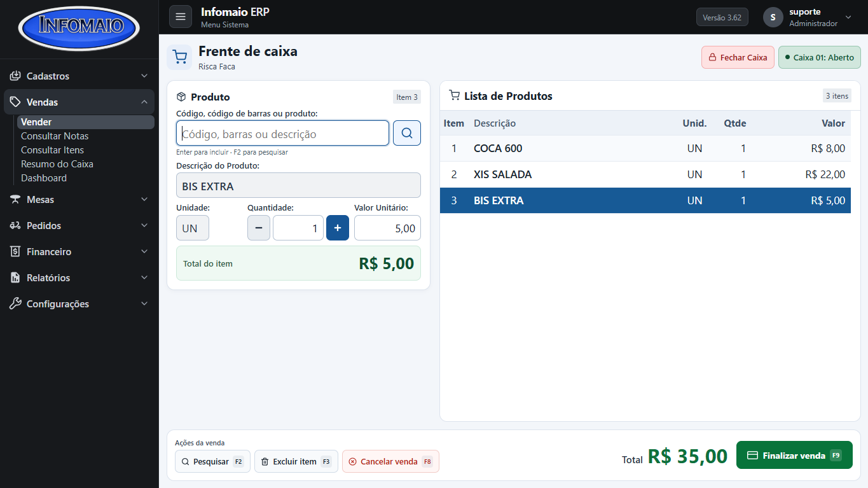
Task: Click the magnifier search button beside code field
Action: pos(407,133)
